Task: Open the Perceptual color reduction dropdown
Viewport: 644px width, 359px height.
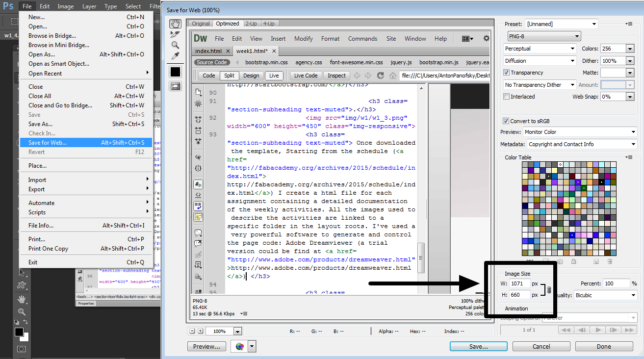Action: pos(540,49)
